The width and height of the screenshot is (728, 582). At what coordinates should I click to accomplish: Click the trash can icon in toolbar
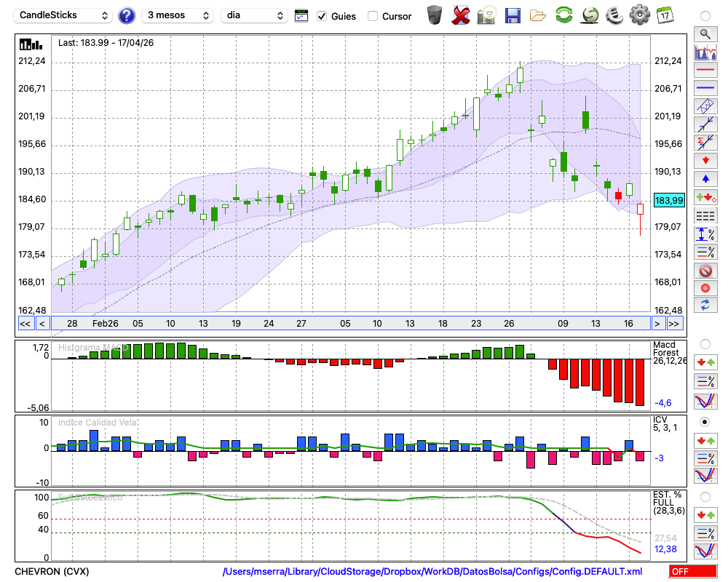tap(435, 15)
